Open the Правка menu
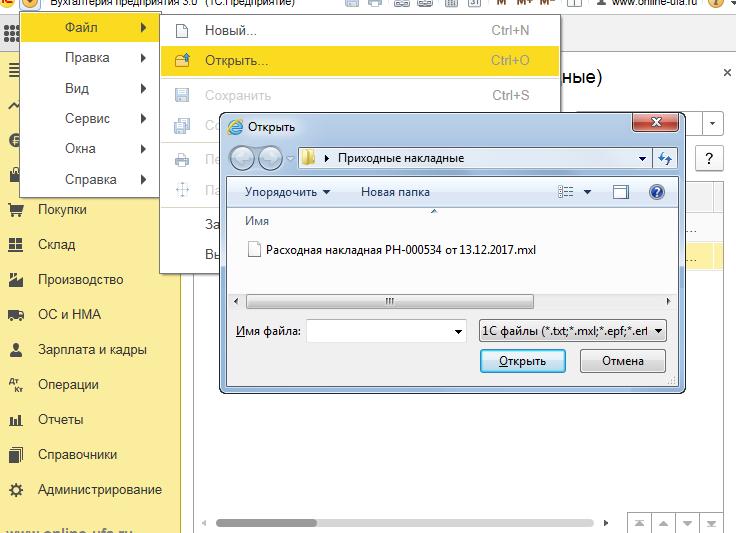The height and width of the screenshot is (533, 736). click(90, 58)
